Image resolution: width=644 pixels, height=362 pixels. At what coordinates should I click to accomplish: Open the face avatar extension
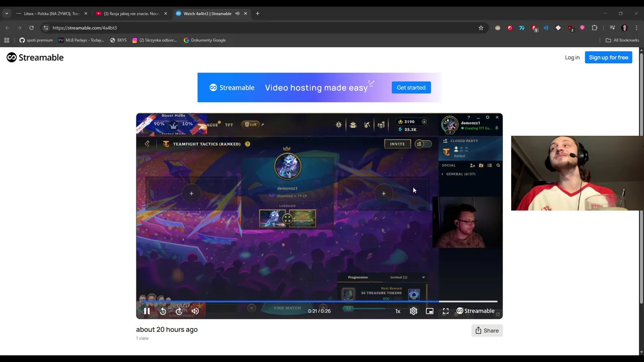coord(498,28)
